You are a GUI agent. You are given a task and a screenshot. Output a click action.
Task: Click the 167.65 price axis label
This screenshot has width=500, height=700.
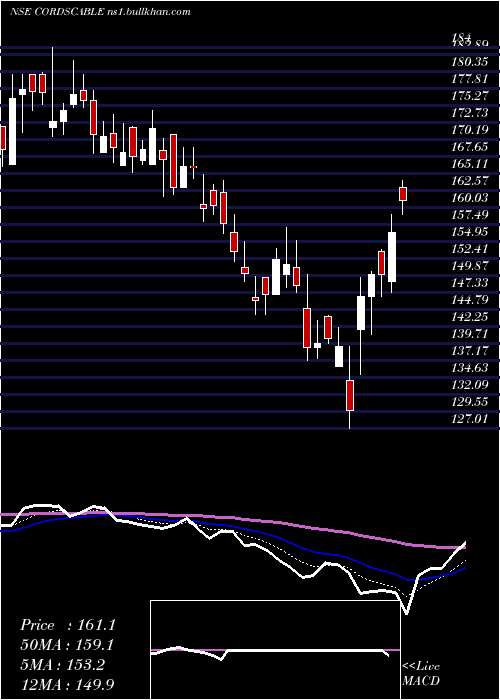coord(469,146)
